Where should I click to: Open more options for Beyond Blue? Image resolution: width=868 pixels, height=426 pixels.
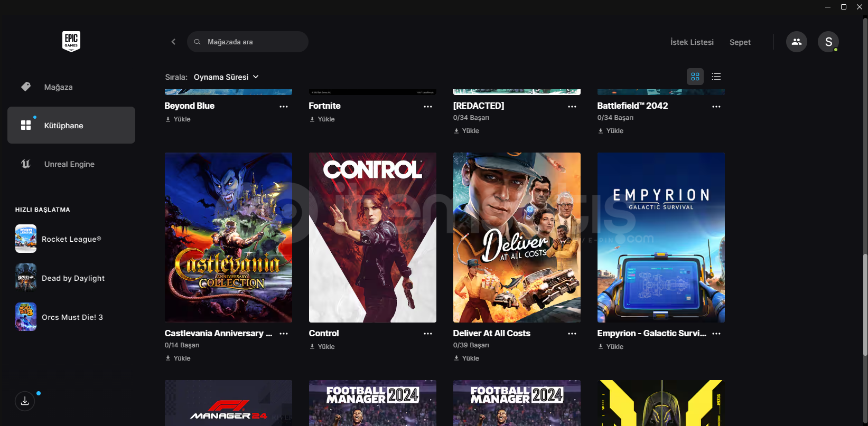click(284, 107)
